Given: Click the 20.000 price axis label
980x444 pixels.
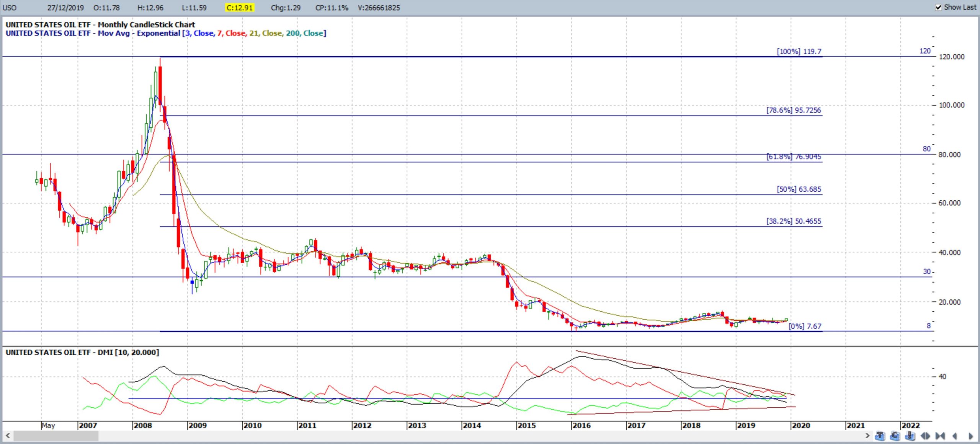Looking at the screenshot, I should click(x=950, y=302).
